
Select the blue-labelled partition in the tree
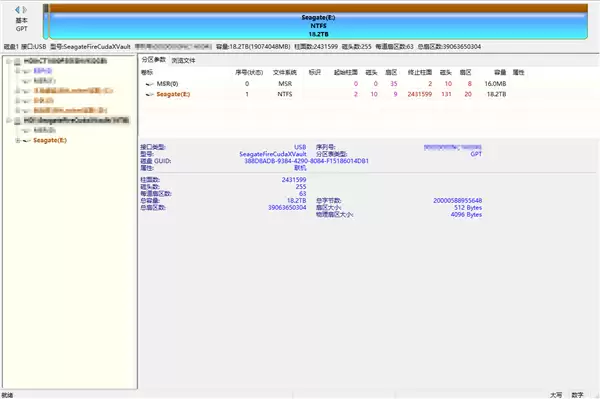pyautogui.click(x=42, y=71)
